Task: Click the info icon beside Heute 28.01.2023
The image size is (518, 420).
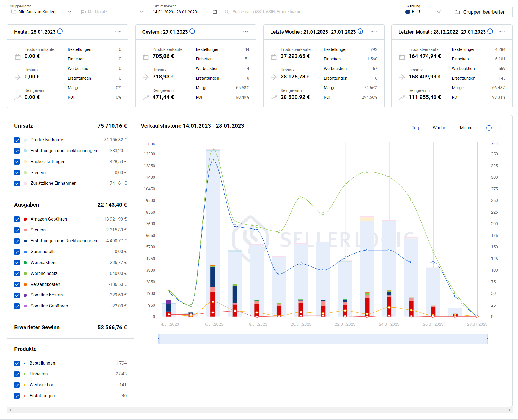Action: point(60,31)
